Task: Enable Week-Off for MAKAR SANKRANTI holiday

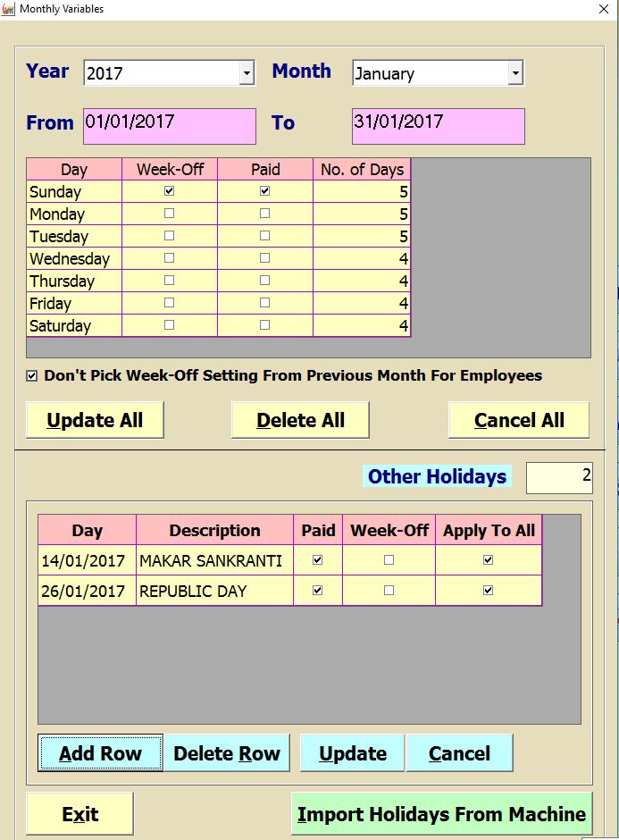Action: 389,560
